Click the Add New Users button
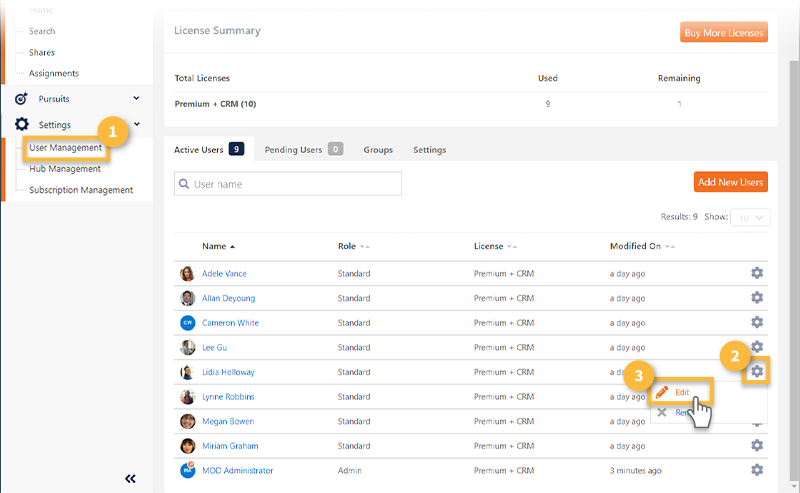This screenshot has width=800, height=493. click(730, 182)
